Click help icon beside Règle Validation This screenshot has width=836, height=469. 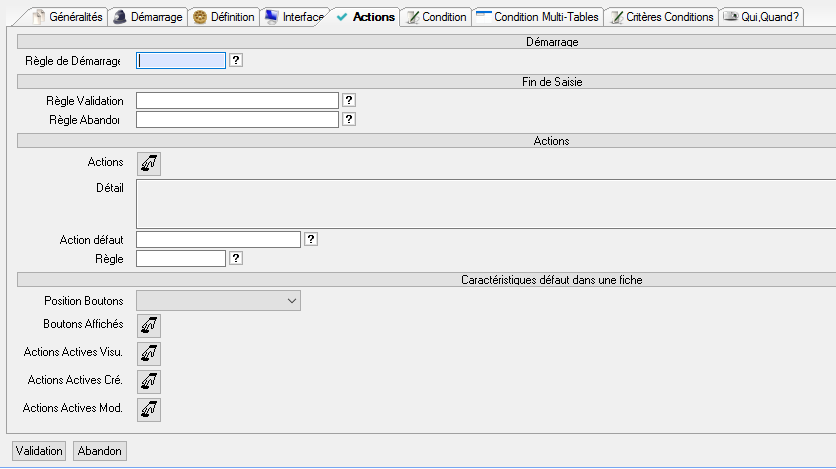349,100
